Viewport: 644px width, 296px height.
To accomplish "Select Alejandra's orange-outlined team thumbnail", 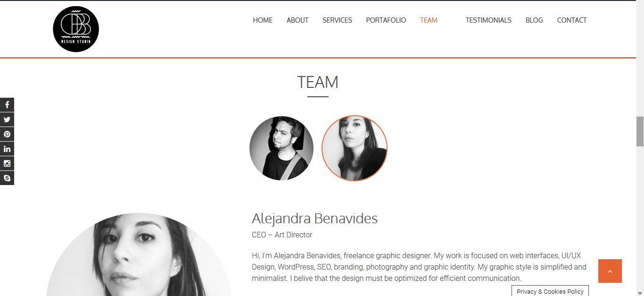I will [x=355, y=148].
